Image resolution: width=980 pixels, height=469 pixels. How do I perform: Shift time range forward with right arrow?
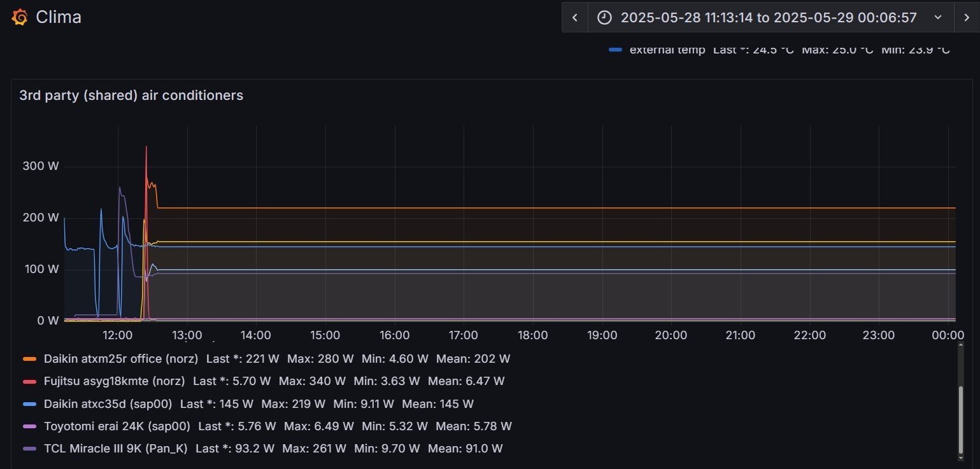point(967,18)
